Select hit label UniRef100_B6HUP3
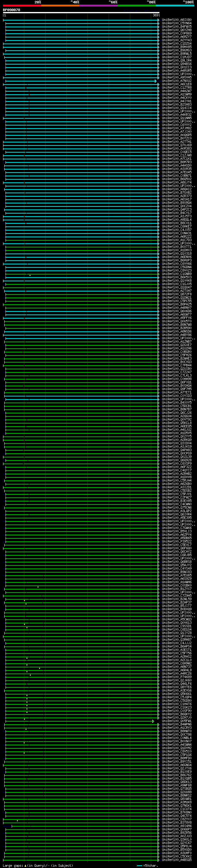The width and height of the screenshot is (197, 868). 176,260
